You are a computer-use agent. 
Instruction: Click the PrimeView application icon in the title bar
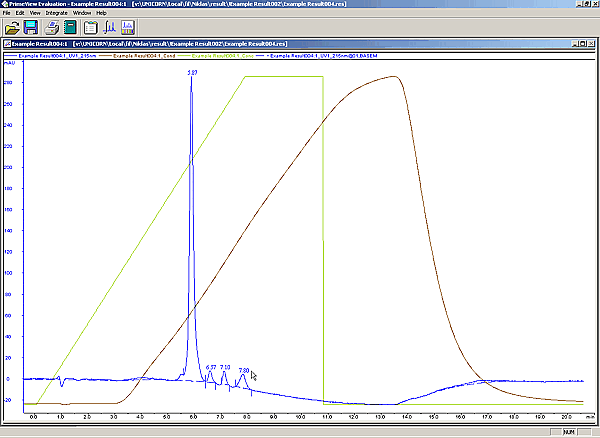pyautogui.click(x=5, y=4)
